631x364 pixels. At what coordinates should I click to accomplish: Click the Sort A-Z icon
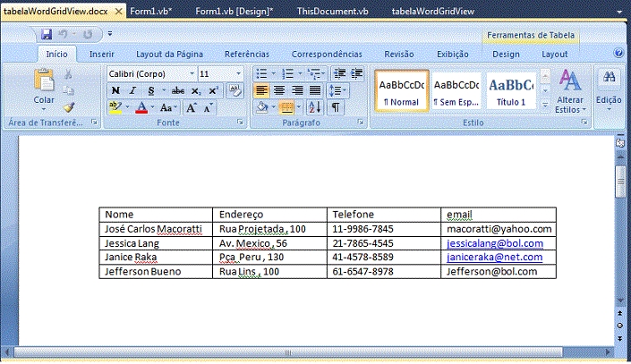[x=314, y=107]
